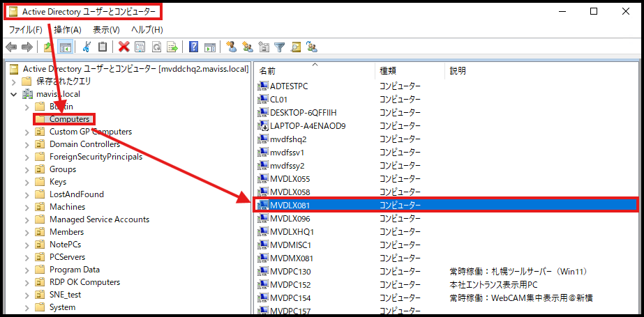The width and height of the screenshot is (644, 317).
Task: Expand the 保存されたクエリ node
Action: (13, 82)
